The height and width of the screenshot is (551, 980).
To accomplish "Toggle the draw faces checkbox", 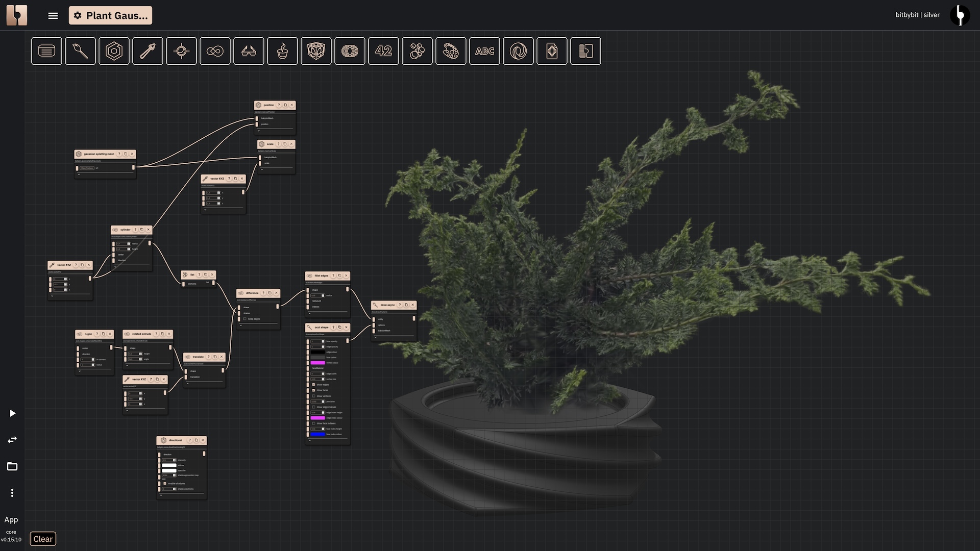I will pos(313,390).
